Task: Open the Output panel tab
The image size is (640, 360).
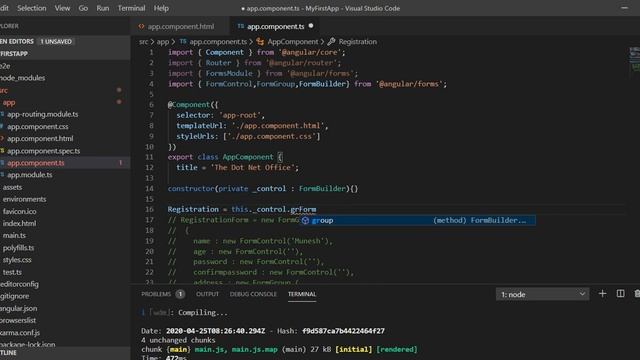Action: 207,294
